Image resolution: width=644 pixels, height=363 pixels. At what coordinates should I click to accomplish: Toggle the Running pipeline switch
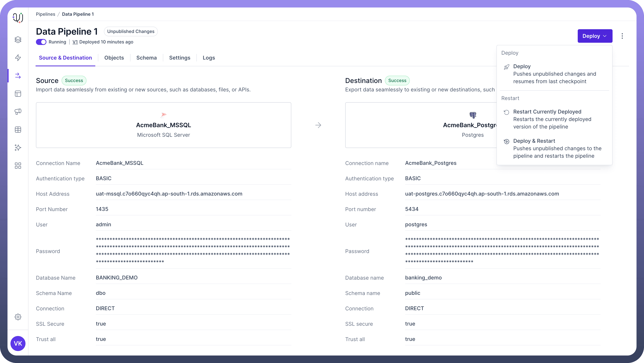[41, 42]
